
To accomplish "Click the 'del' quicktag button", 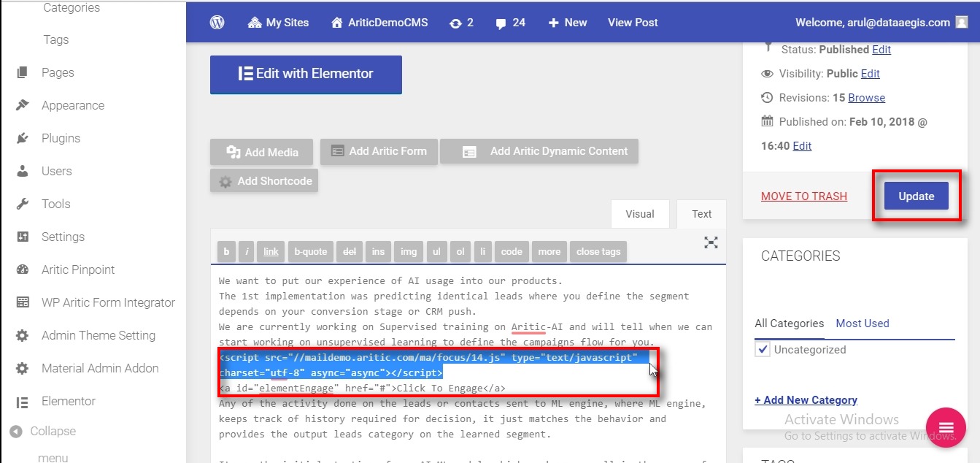I will tap(350, 251).
